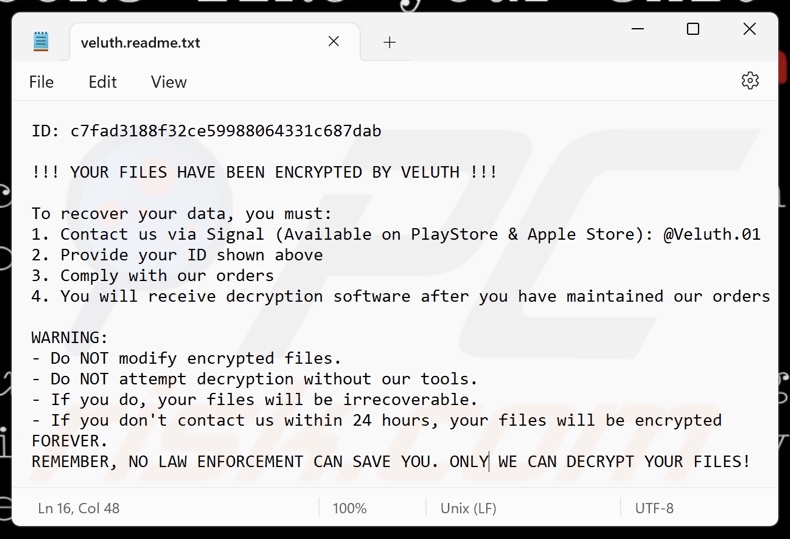The height and width of the screenshot is (539, 790).
Task: Close the veluth.readme.txt tab
Action: (x=334, y=41)
